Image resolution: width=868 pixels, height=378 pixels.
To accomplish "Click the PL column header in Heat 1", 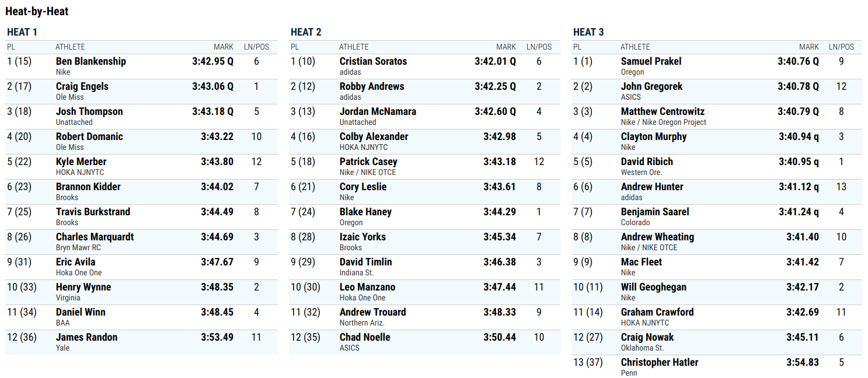I will tap(11, 47).
